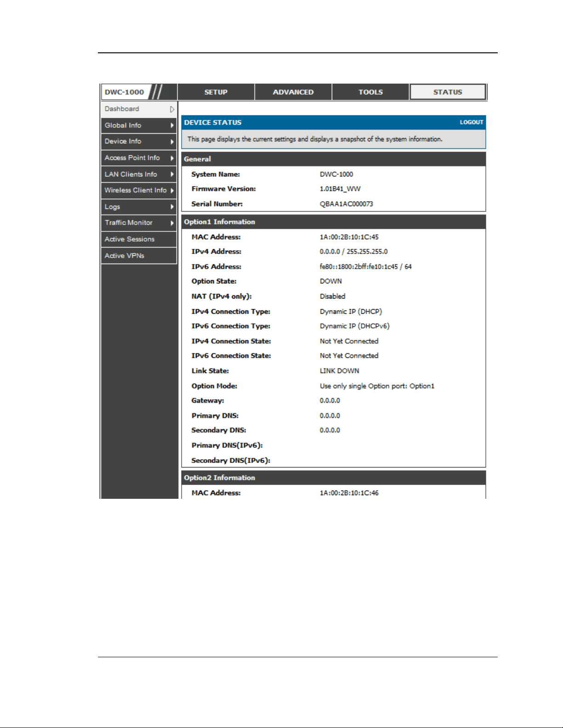Open Active Sessions page

pos(139,239)
